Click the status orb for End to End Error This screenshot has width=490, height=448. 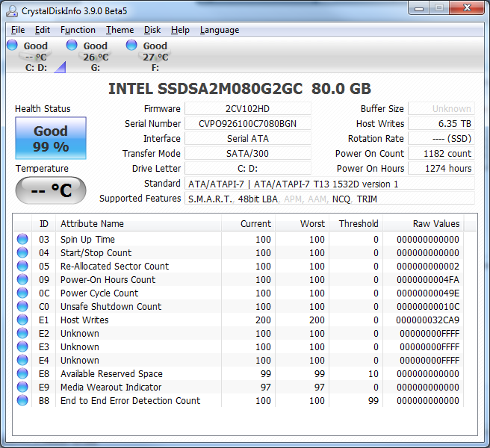pyautogui.click(x=22, y=400)
